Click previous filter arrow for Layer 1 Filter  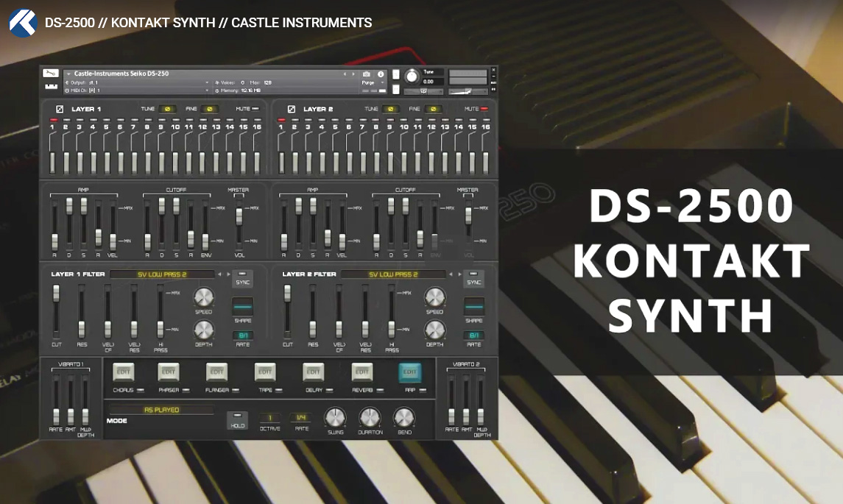[219, 274]
